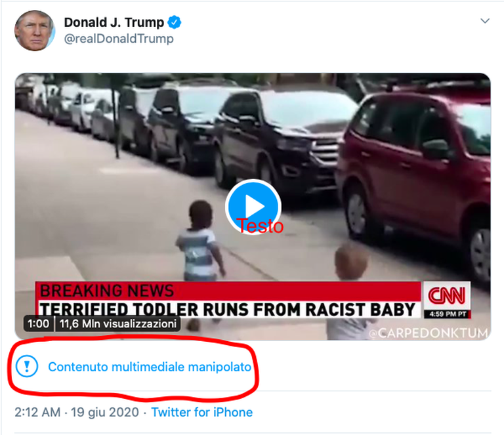504x435 pixels.
Task: Open the tweet options chevron menu
Action: 485,21
